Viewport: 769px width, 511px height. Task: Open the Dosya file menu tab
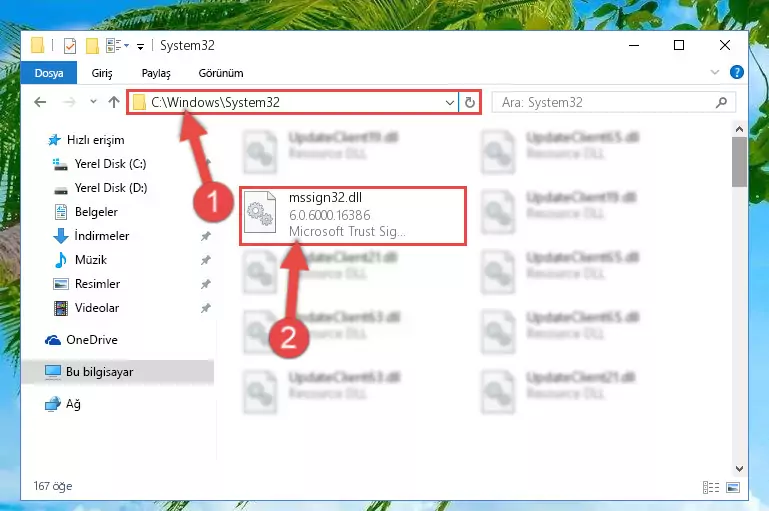click(49, 73)
